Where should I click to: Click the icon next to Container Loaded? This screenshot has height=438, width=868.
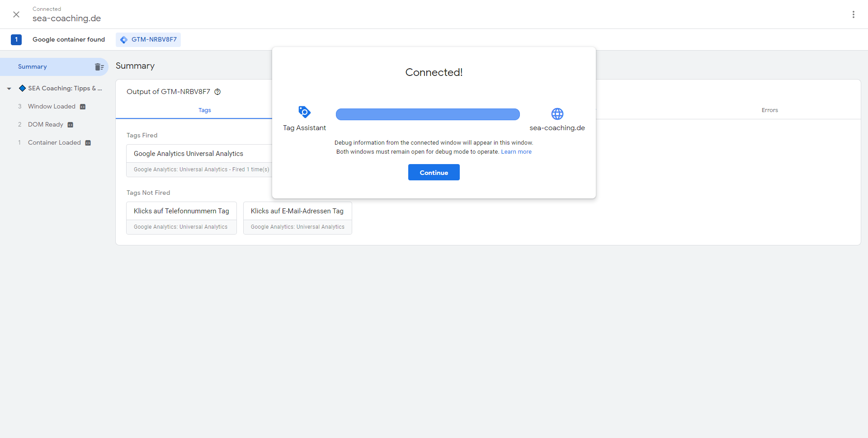point(88,143)
